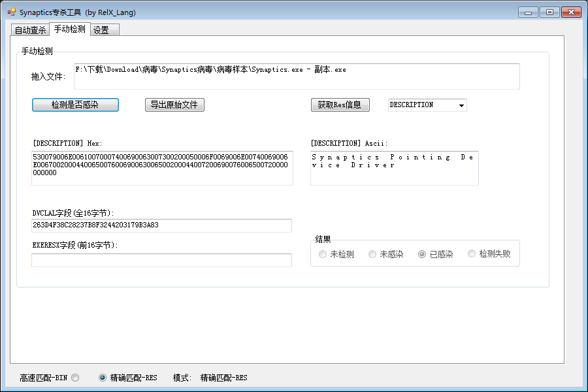This screenshot has height=392, width=588.
Task: Minimize the Synaptics专杀工具 window
Action: tap(528, 12)
